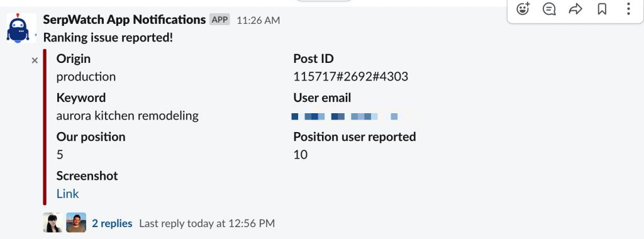This screenshot has height=239, width=644.
Task: Click the Ranking issue reported! message text
Action: click(108, 38)
